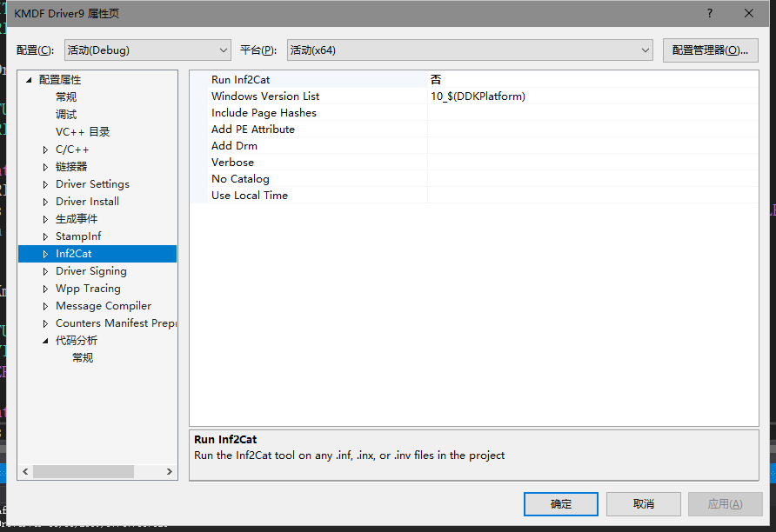Click the 10_$(DDKPlatform) value field
Image resolution: width=776 pixels, height=532 pixels.
click(x=592, y=96)
